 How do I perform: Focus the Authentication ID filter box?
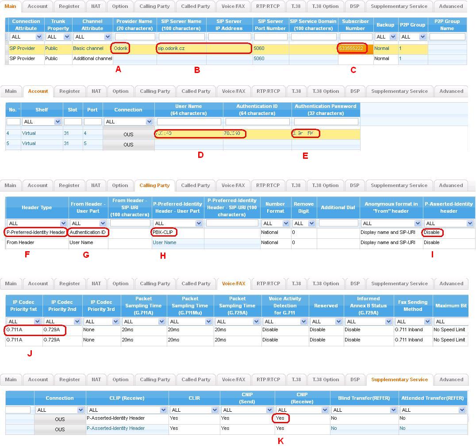(257, 122)
